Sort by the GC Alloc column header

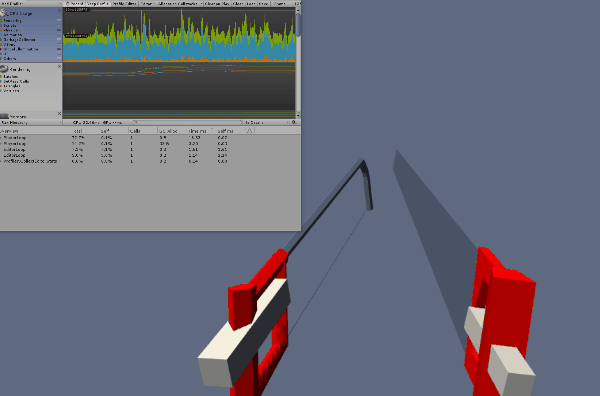pos(172,131)
